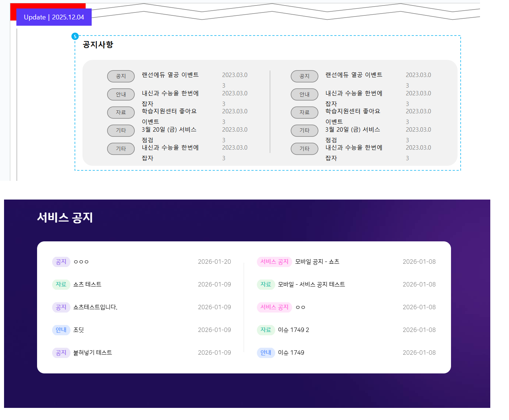Open the "○○○" notice dated 2026-01-20
Image resolution: width=509 pixels, height=420 pixels.
[81, 262]
